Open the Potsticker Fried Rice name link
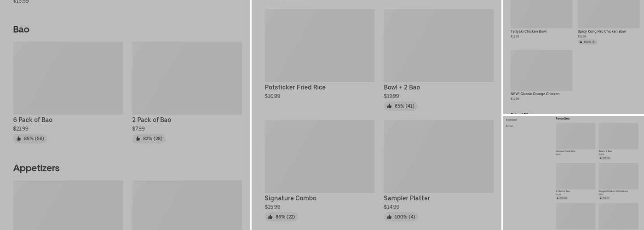This screenshot has height=230, width=644. pos(295,87)
